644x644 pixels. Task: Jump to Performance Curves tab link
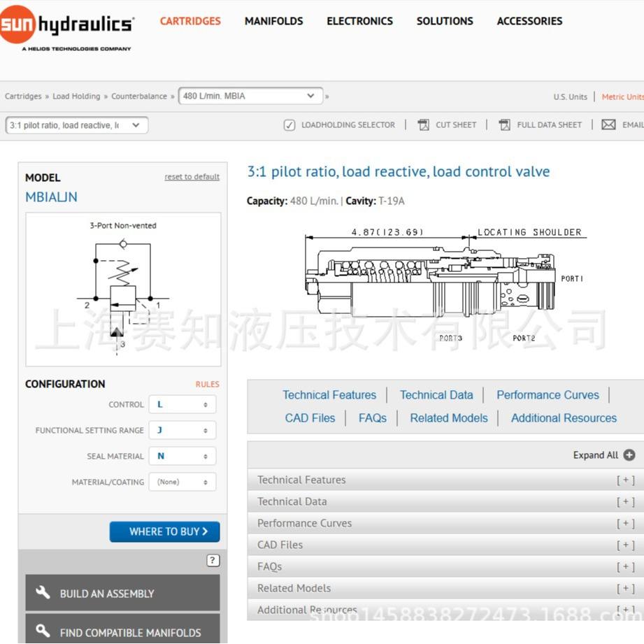pyautogui.click(x=548, y=395)
